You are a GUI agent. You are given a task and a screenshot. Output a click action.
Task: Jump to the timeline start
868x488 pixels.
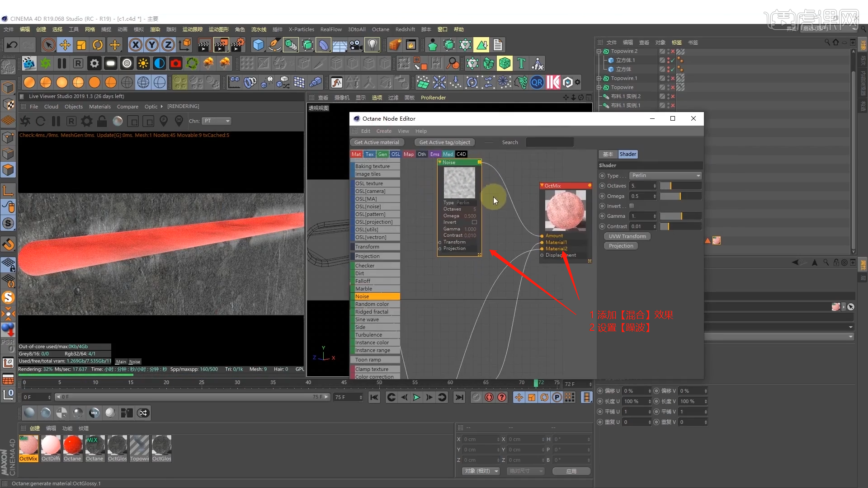pyautogui.click(x=374, y=397)
